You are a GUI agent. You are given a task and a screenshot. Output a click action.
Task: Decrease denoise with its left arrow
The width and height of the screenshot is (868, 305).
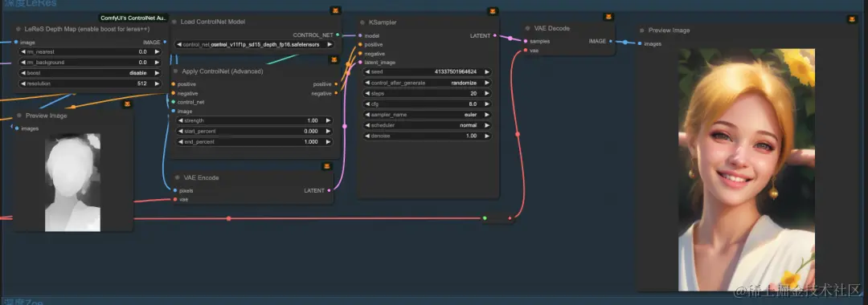point(367,136)
